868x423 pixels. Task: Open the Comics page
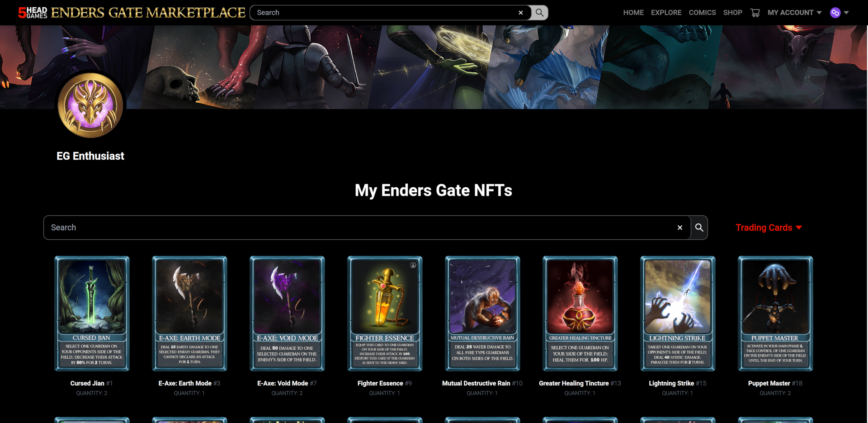[x=702, y=13]
